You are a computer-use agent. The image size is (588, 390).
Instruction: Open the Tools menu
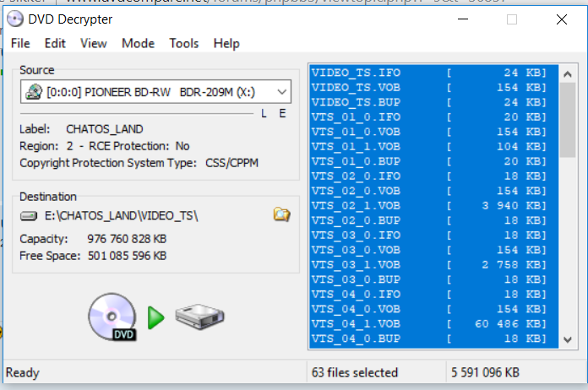pyautogui.click(x=184, y=43)
